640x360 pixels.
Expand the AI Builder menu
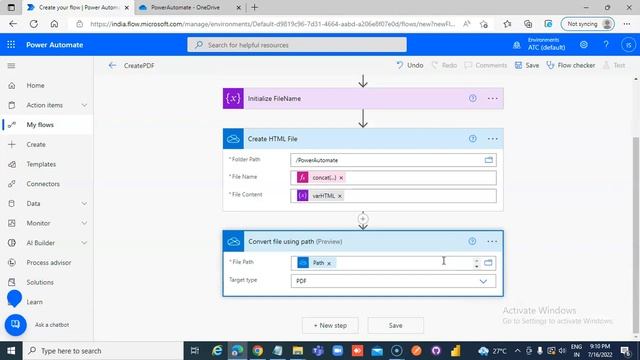pyautogui.click(x=84, y=243)
